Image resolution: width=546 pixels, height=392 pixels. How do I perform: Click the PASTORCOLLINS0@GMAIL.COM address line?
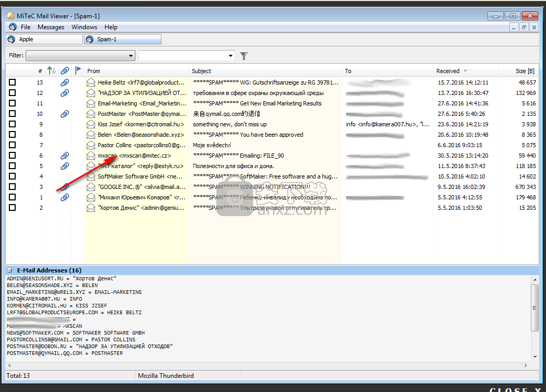(71, 339)
